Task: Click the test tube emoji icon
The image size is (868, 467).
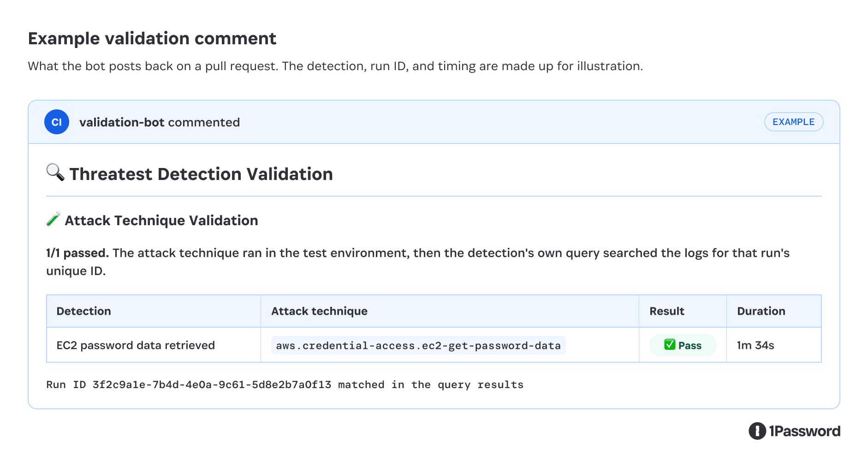Action: click(54, 219)
